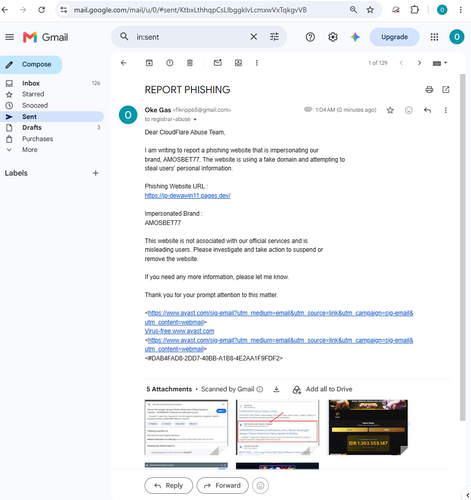Image resolution: width=471 pixels, height=500 pixels.
Task: Open Gmail settings gear
Action: coord(333,37)
